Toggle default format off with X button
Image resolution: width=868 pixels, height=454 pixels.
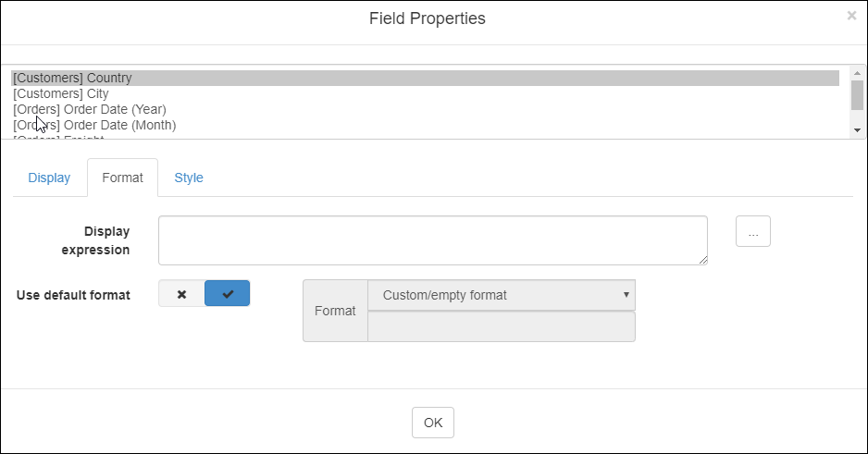click(181, 294)
